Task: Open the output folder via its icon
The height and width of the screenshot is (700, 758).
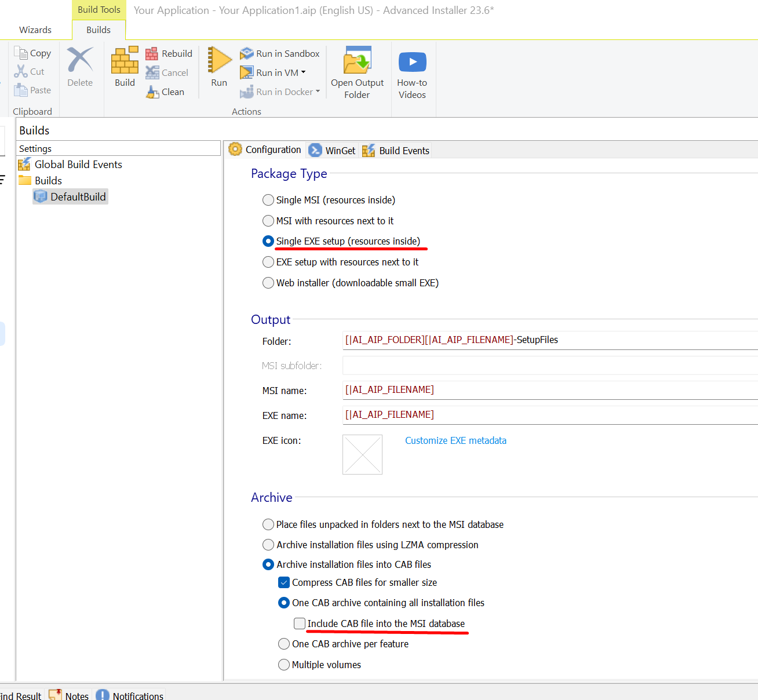Action: pyautogui.click(x=358, y=60)
